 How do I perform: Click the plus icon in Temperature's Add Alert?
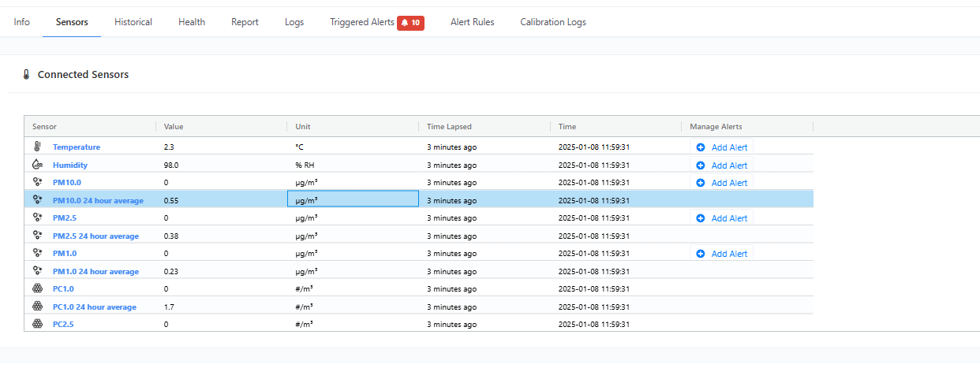pyautogui.click(x=701, y=147)
